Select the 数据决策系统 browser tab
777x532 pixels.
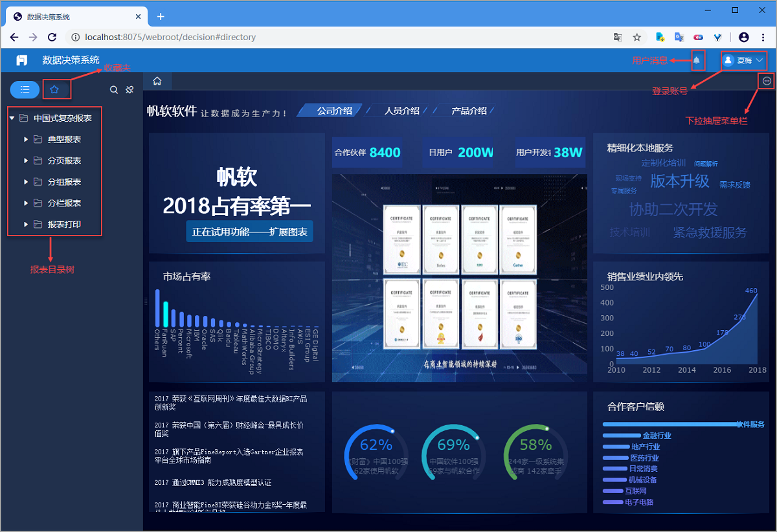[76, 17]
